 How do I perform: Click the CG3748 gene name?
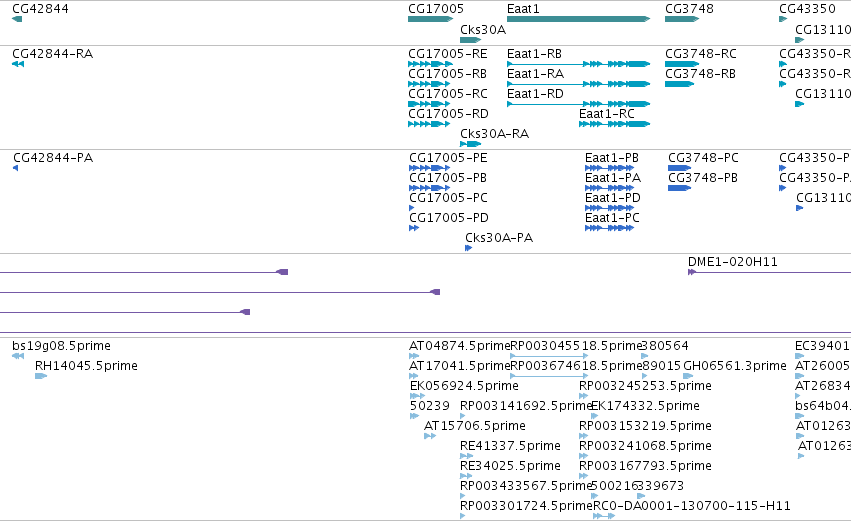689,9
